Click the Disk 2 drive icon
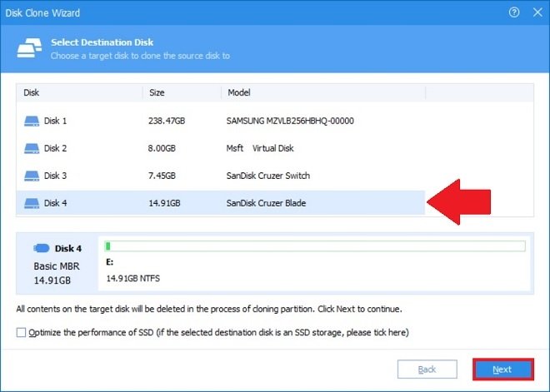 32,148
